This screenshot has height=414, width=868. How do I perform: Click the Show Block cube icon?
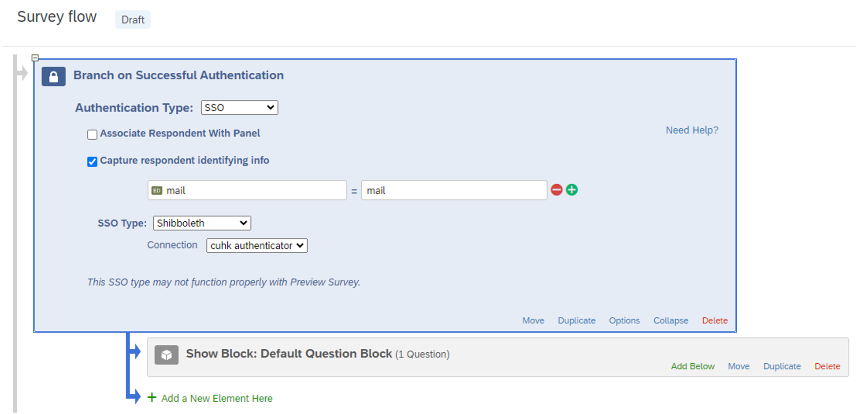[167, 355]
